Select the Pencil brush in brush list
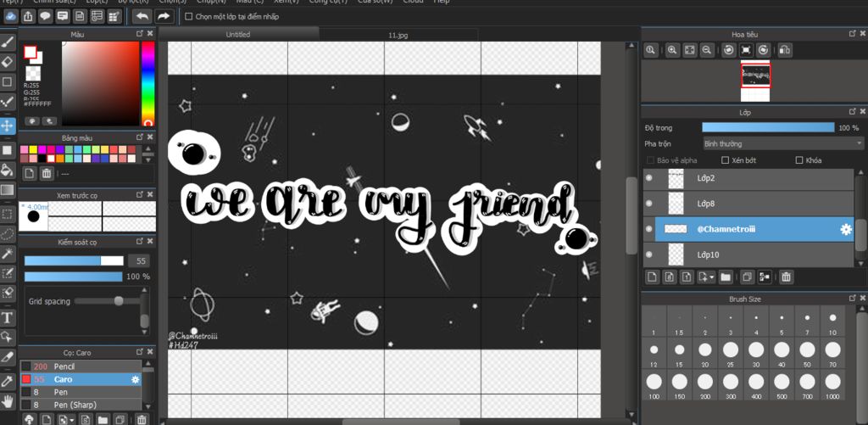Viewport: 868px width, 425px height. (81, 366)
